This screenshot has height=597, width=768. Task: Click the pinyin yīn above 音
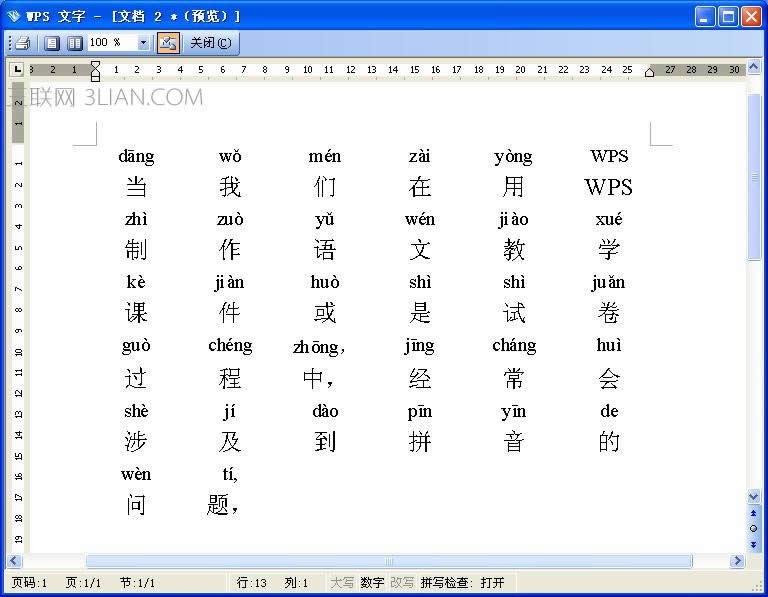click(x=513, y=412)
